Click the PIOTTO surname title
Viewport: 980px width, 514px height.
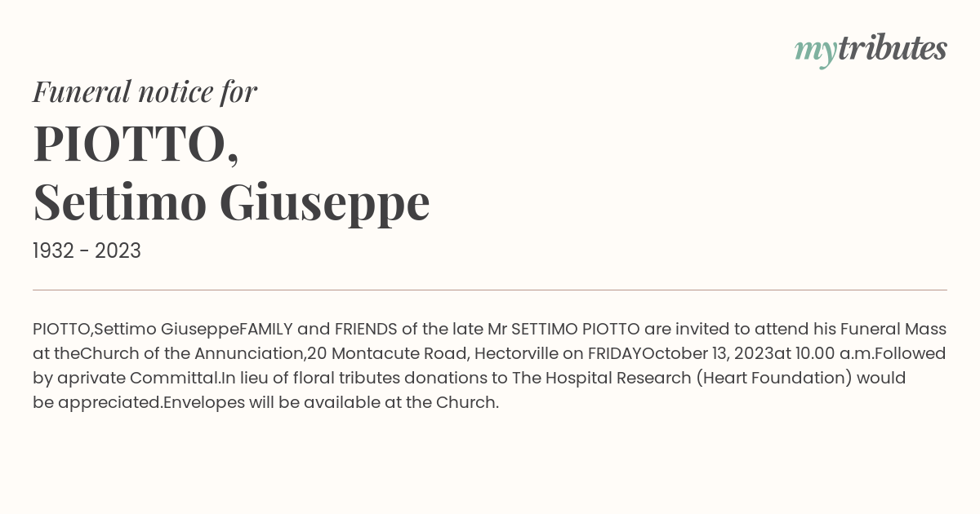(136, 144)
